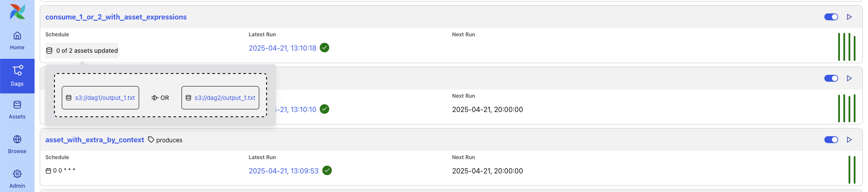This screenshot has height=192, width=868.
Task: Expand the '0 of 2 assets updated' popover
Action: pyautogui.click(x=82, y=51)
